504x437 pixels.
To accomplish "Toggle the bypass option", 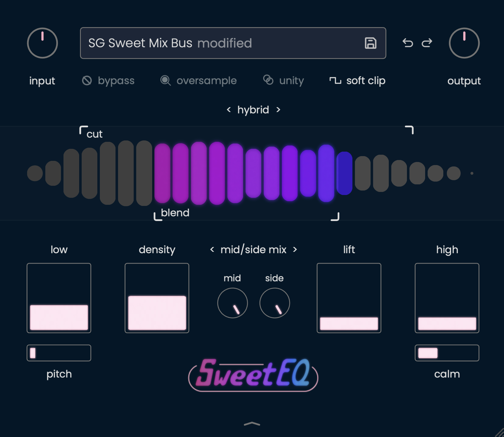I will coord(108,81).
